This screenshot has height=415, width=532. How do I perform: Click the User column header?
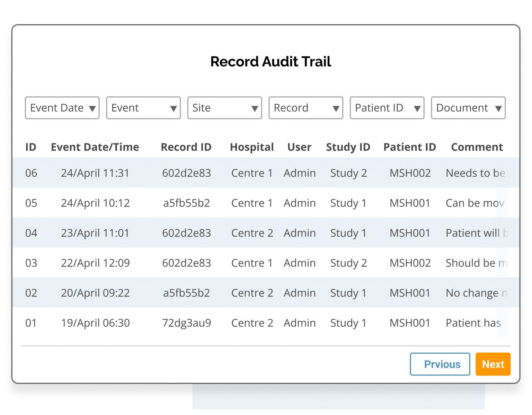click(299, 147)
